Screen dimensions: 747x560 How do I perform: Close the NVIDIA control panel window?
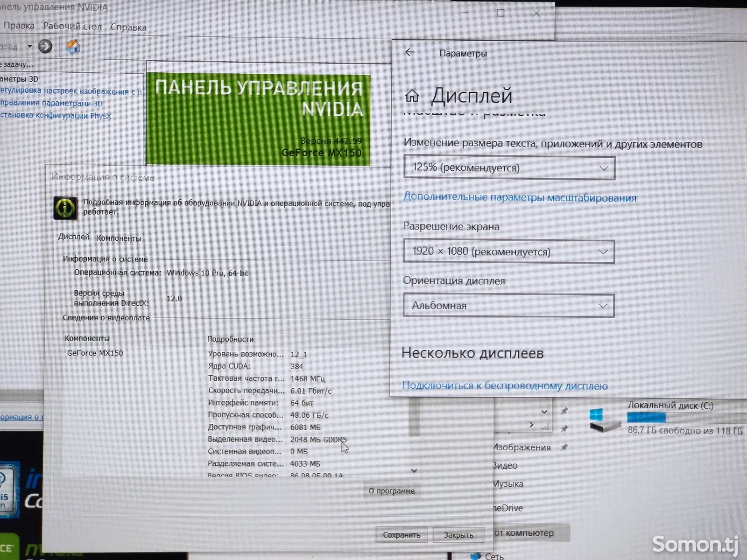point(536,13)
